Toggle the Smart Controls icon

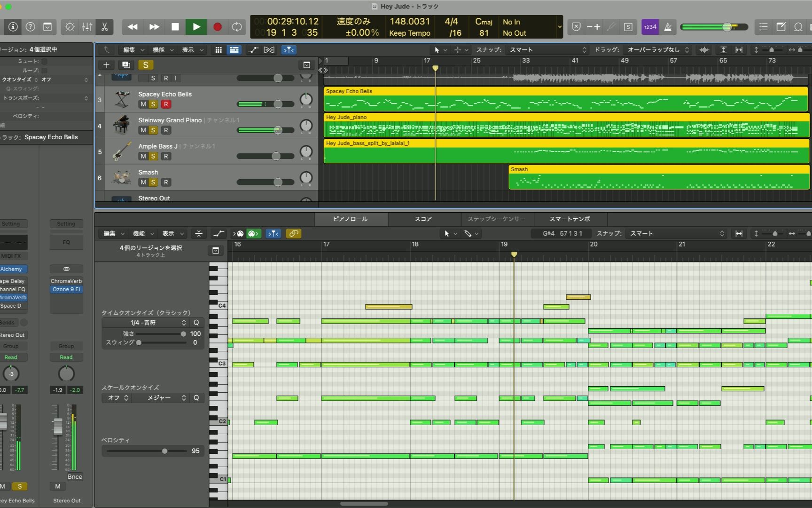point(70,27)
